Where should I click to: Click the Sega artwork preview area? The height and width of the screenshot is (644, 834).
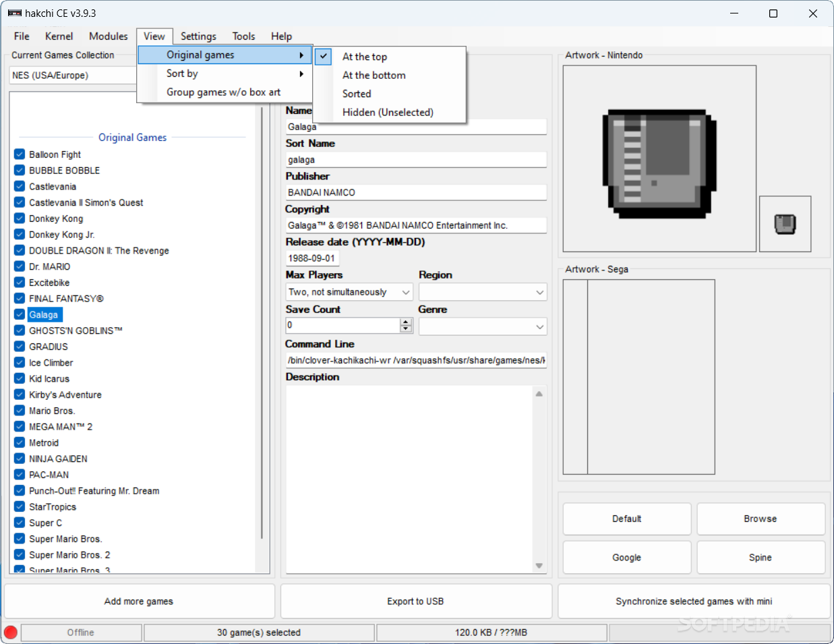638,377
